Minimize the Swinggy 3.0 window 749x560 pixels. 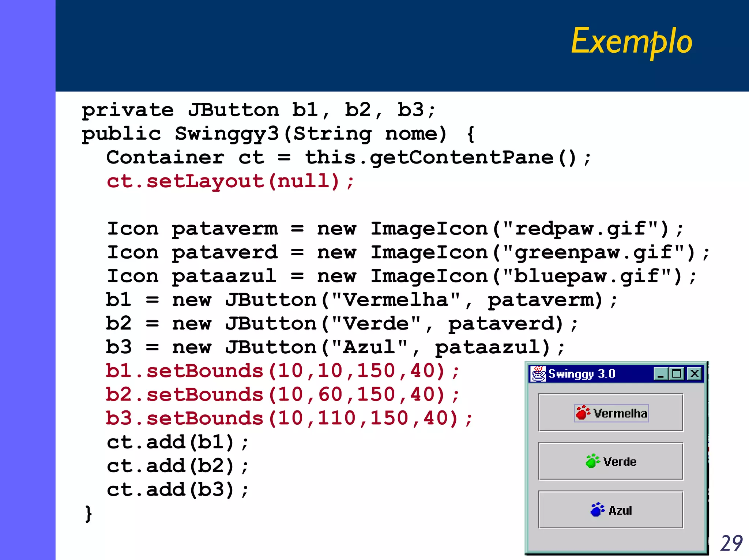click(661, 374)
